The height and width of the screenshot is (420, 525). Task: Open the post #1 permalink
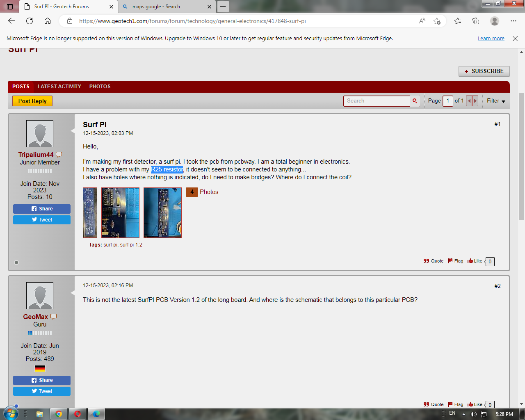click(x=498, y=124)
